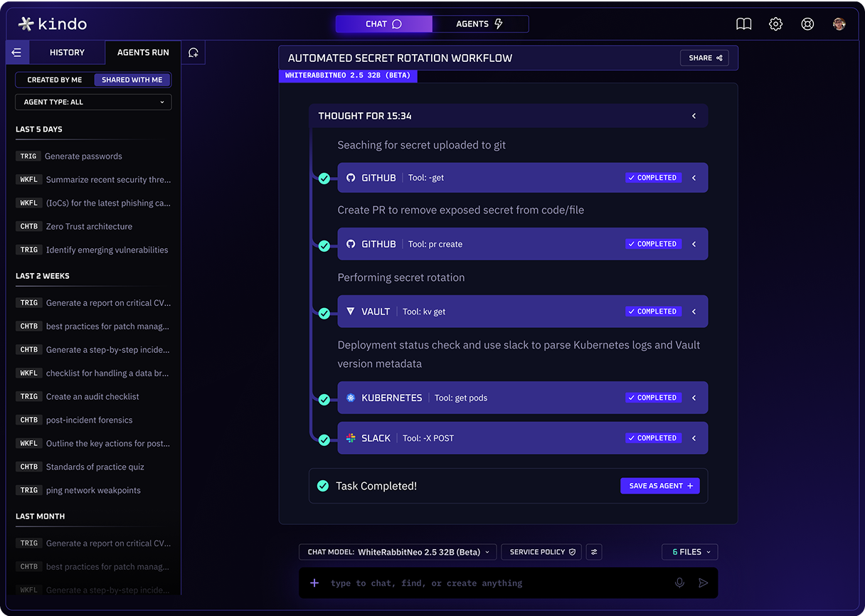Click the Share button
This screenshot has width=865, height=616.
[x=704, y=58]
